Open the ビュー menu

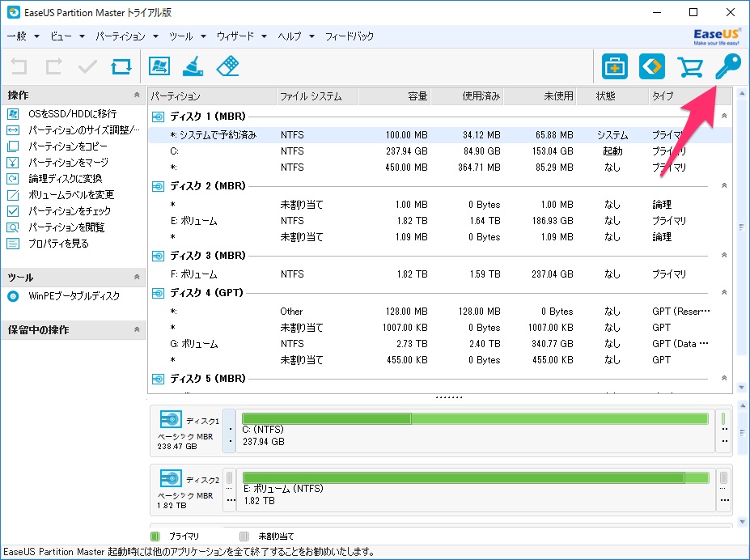(67, 36)
